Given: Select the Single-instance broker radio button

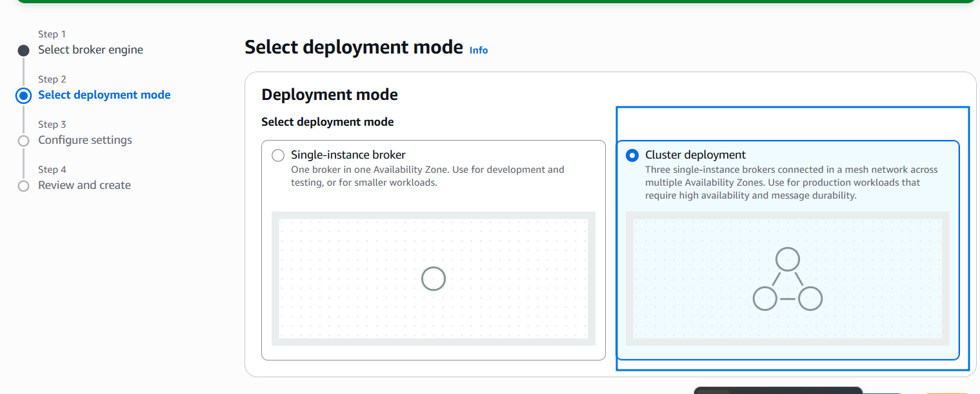Looking at the screenshot, I should pos(278,155).
